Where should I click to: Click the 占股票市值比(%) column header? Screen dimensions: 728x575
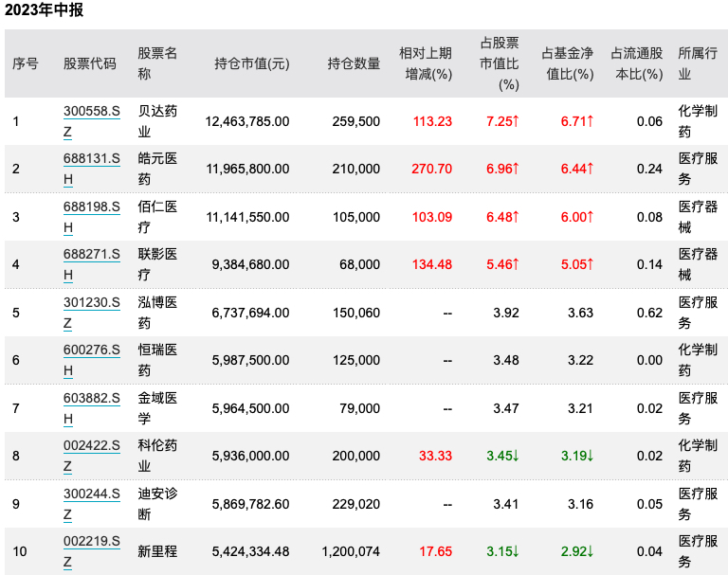pyautogui.click(x=500, y=63)
